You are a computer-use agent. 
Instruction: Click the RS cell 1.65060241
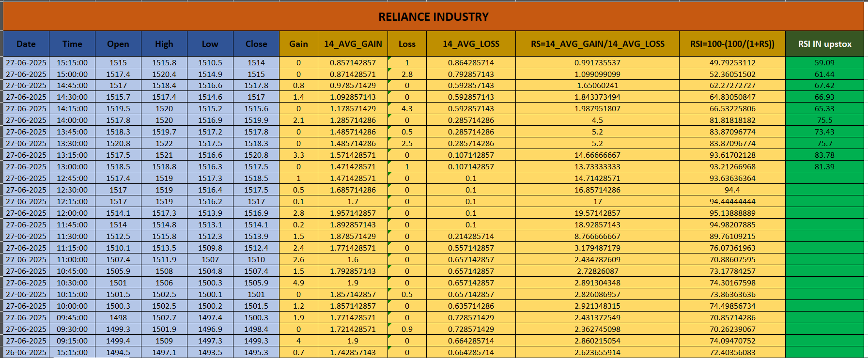598,86
